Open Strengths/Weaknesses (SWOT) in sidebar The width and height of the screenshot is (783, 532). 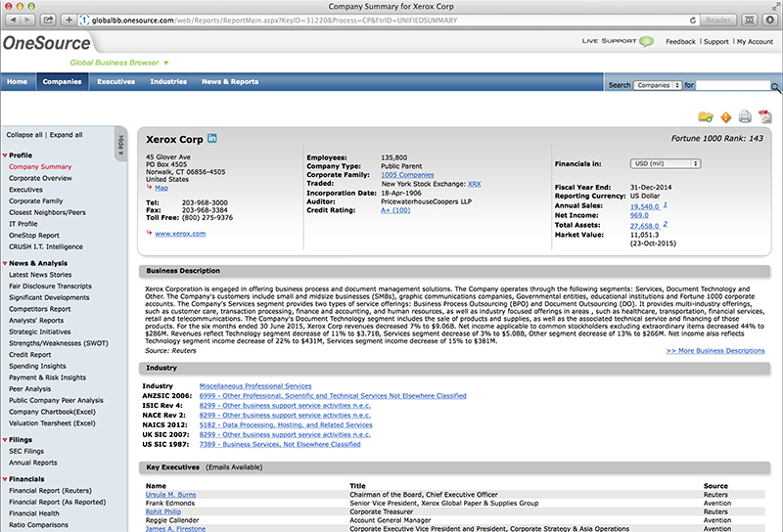tap(59, 343)
